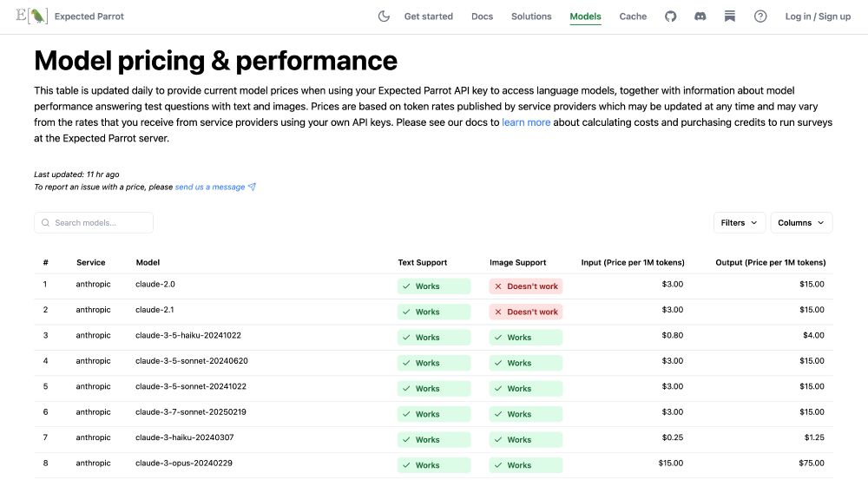Click Doesn't work badge for claude-2.1
The height and width of the screenshot is (480, 868).
[526, 312]
